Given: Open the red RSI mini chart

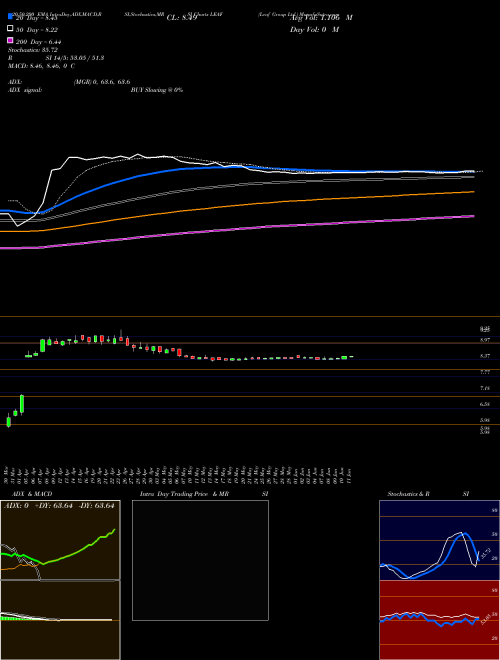Looking at the screenshot, I should (439, 620).
